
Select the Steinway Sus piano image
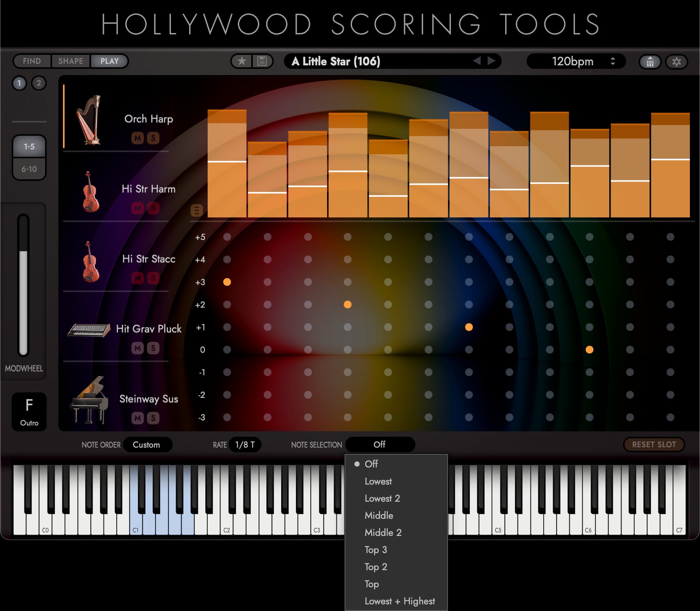tap(89, 400)
